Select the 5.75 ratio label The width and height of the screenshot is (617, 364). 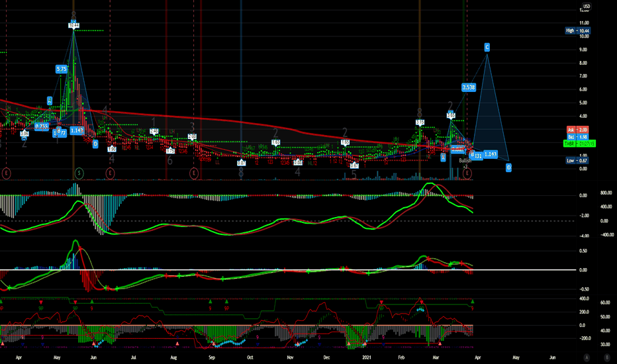point(62,69)
